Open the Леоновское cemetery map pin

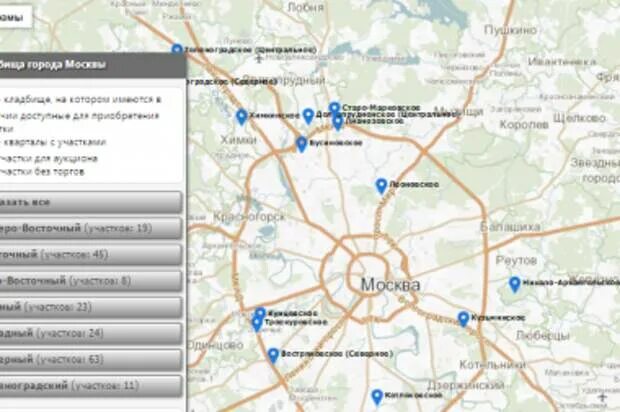point(381,186)
